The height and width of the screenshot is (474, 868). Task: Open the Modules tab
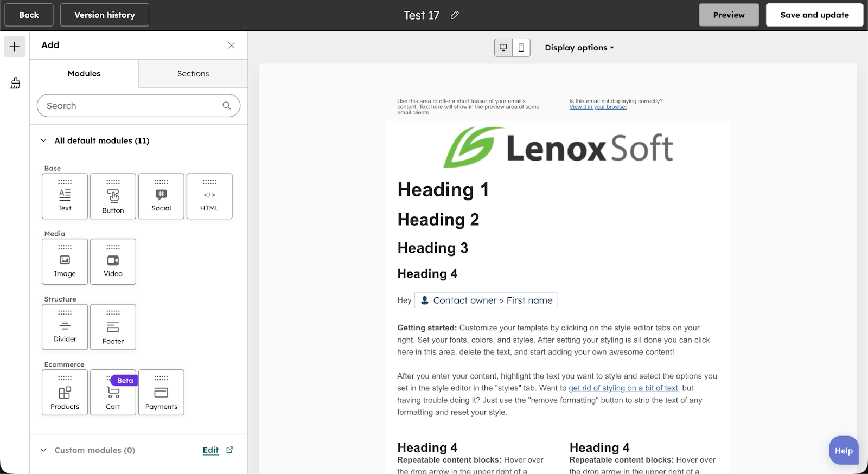84,74
